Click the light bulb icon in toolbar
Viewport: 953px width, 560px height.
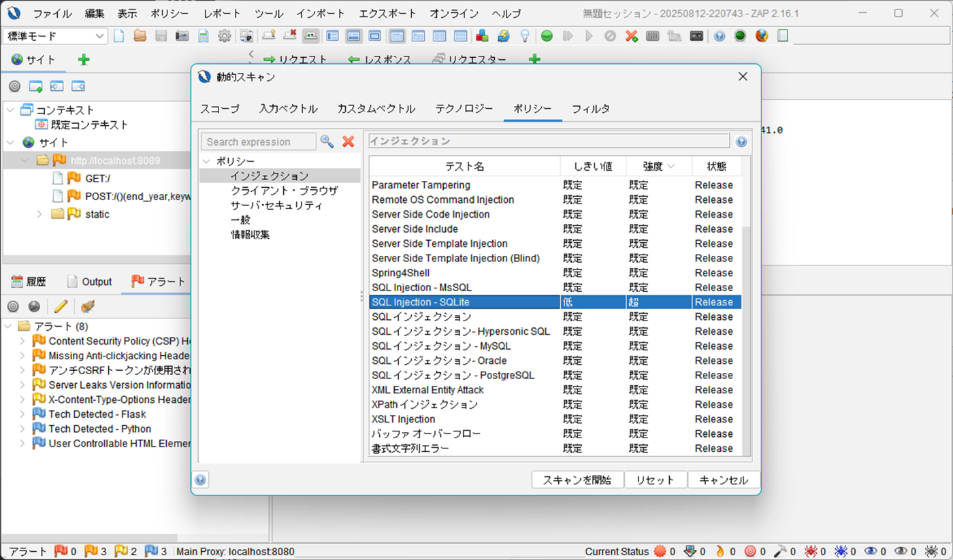pyautogui.click(x=524, y=36)
